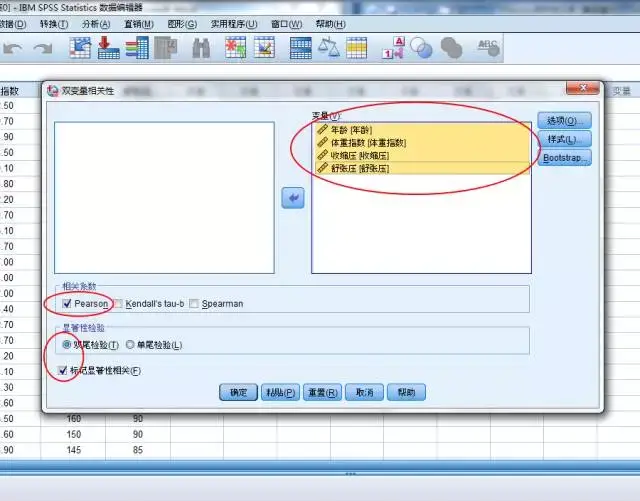Click the 取消 button
640x501 pixels.
pos(364,392)
